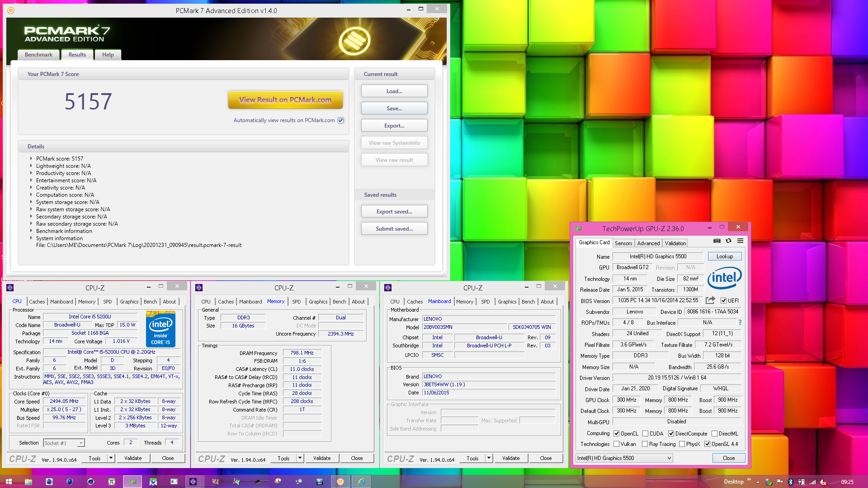Click the PCMark 7 taskbar icon
This screenshot has height=488, width=868.
(340, 482)
